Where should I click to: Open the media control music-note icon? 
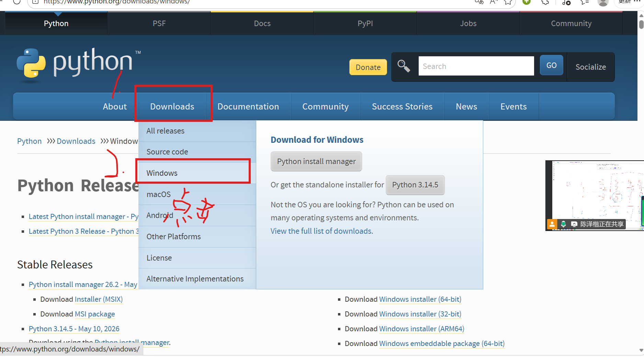pyautogui.click(x=566, y=2)
